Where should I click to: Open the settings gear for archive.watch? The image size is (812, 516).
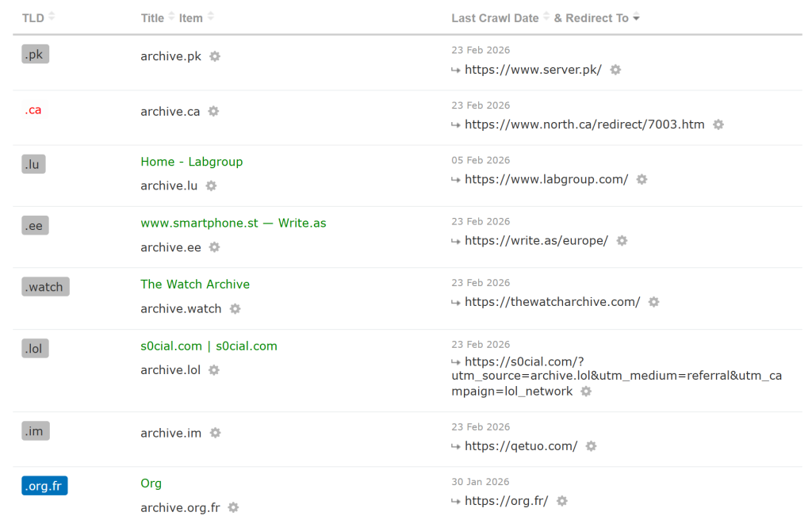(235, 308)
